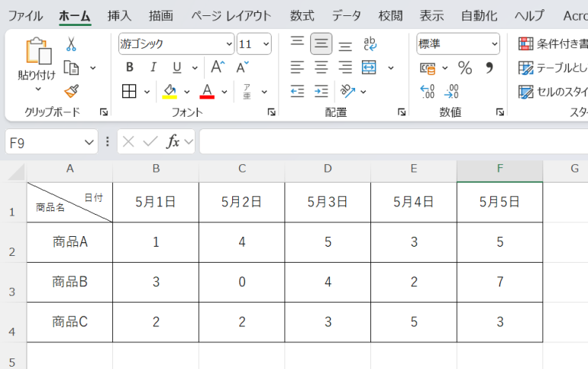
Task: Decrease decimal places
Action: point(451,92)
